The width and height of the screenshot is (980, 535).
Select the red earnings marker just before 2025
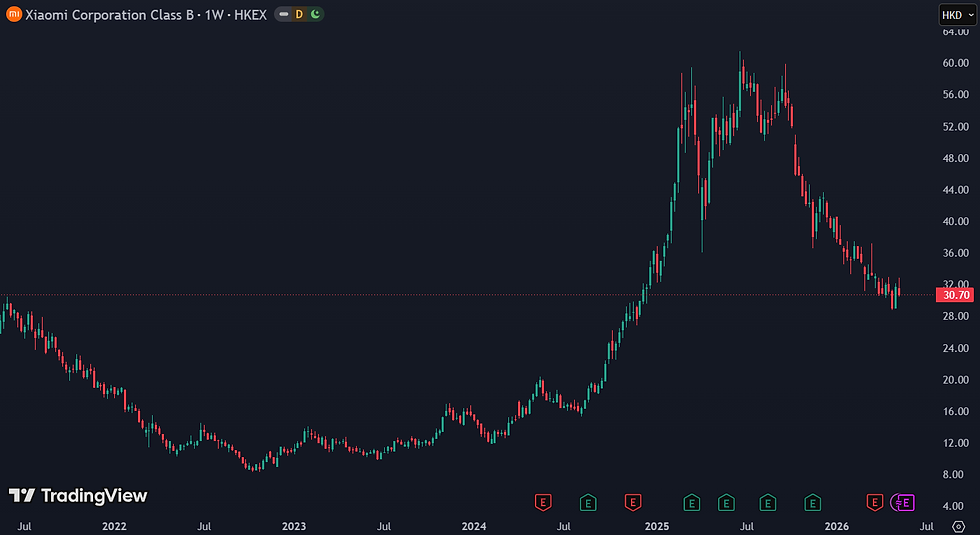click(x=633, y=502)
